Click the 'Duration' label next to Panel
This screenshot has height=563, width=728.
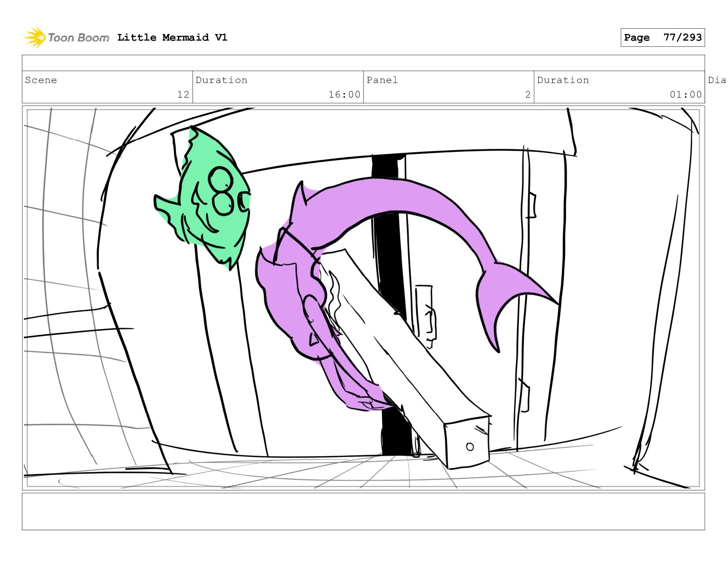click(x=563, y=80)
